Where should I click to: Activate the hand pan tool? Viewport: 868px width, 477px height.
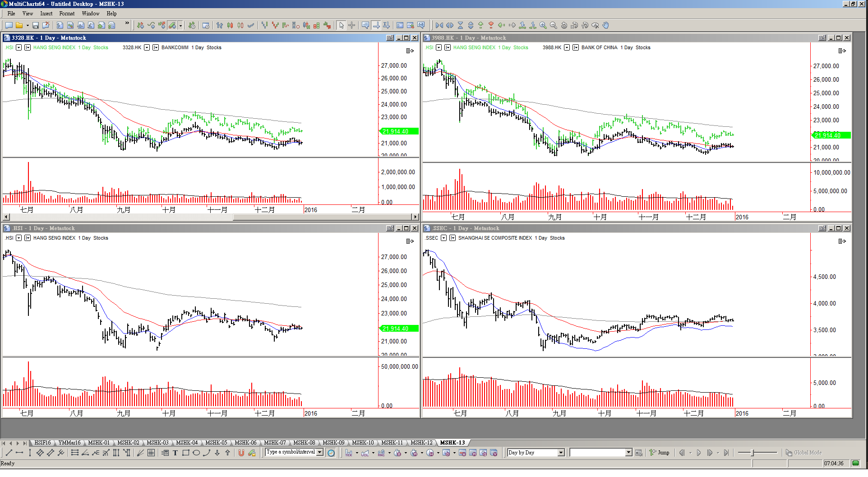[x=605, y=26]
